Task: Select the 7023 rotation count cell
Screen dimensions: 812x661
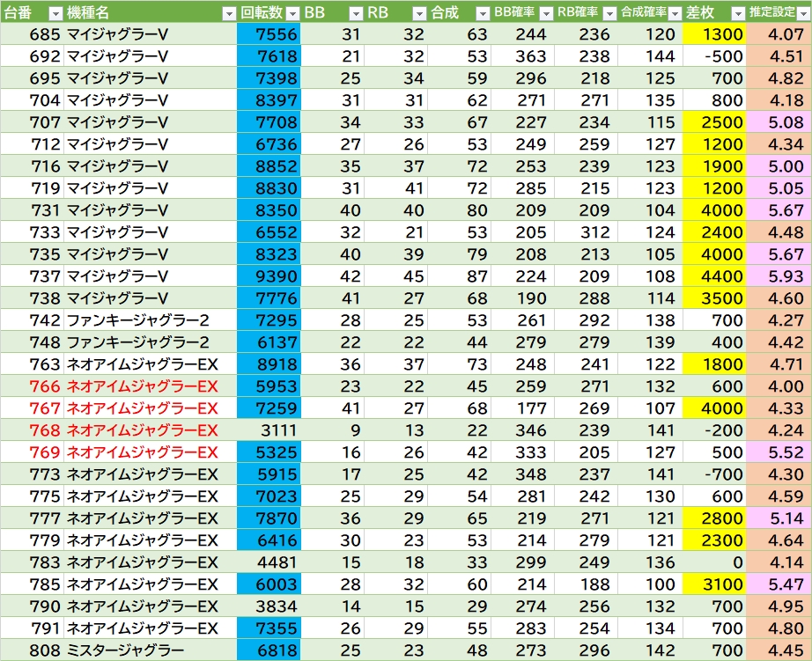Action: point(269,496)
